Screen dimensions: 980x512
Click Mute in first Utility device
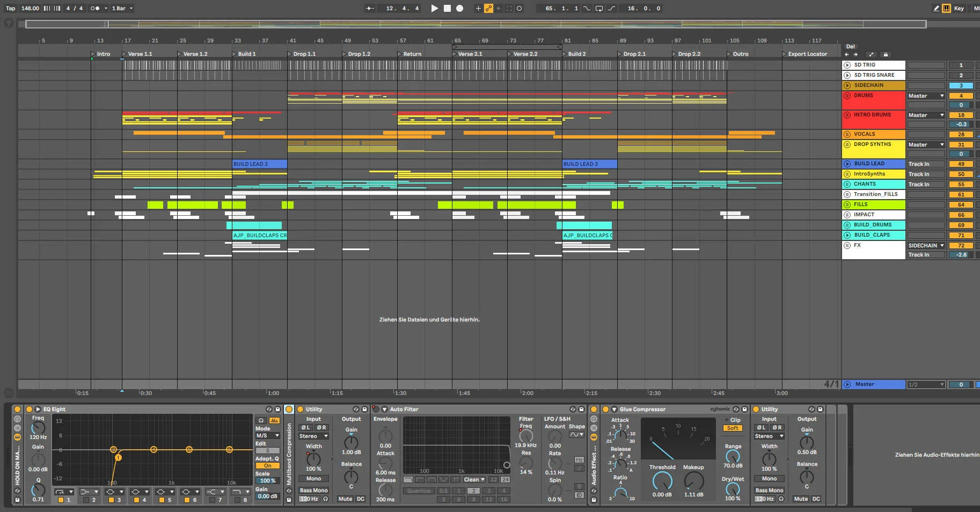pyautogui.click(x=345, y=499)
